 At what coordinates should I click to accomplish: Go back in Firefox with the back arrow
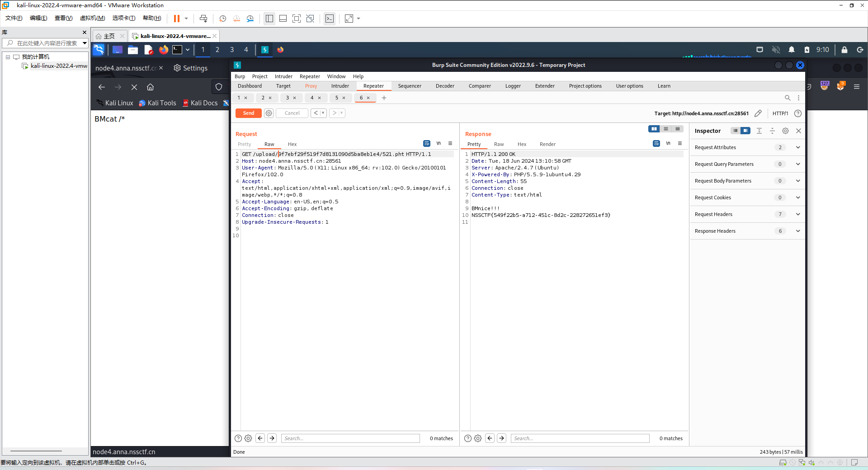(x=102, y=87)
